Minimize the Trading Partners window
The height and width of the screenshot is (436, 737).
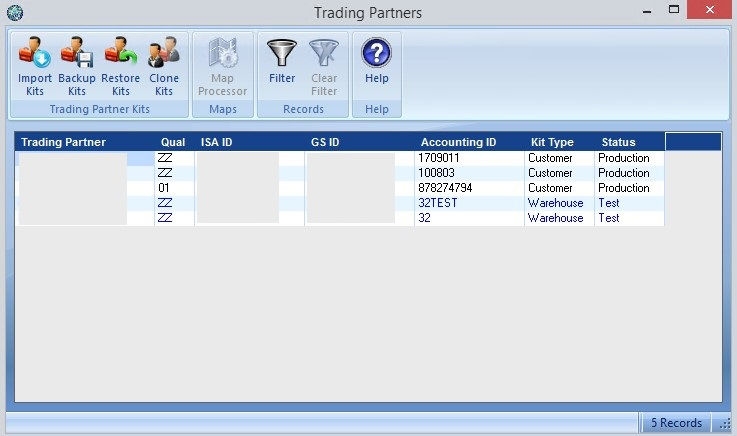(x=647, y=10)
